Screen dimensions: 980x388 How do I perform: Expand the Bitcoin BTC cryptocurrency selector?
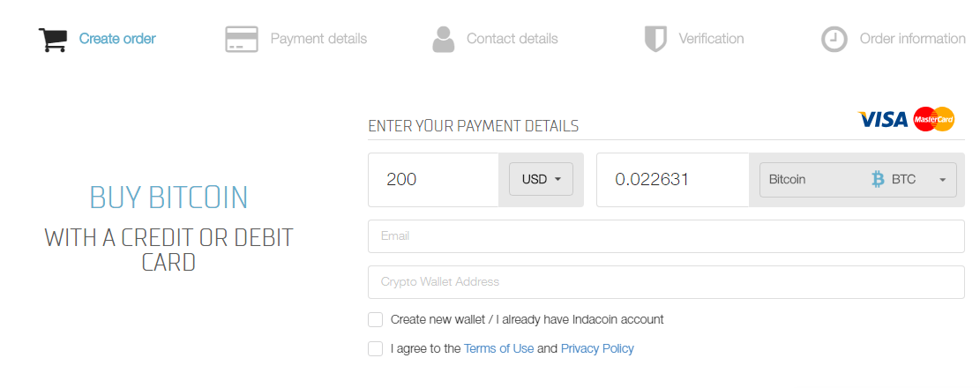[857, 180]
